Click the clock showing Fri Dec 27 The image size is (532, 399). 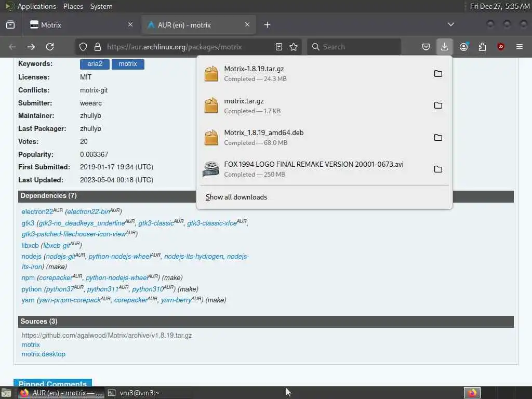click(x=500, y=6)
